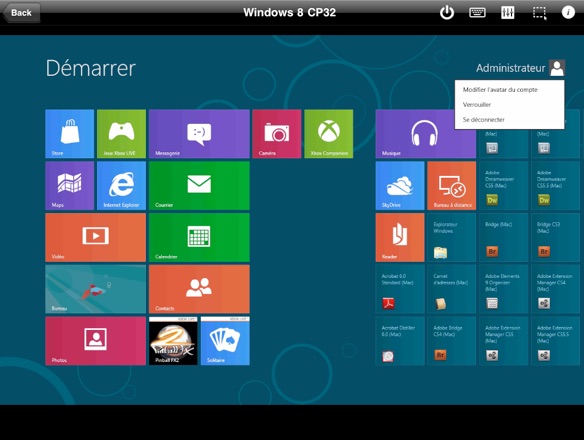Launch Adobe Dreamweaver CS5.5 (Mac) tile
The width and height of the screenshot is (584, 440).
click(555, 186)
